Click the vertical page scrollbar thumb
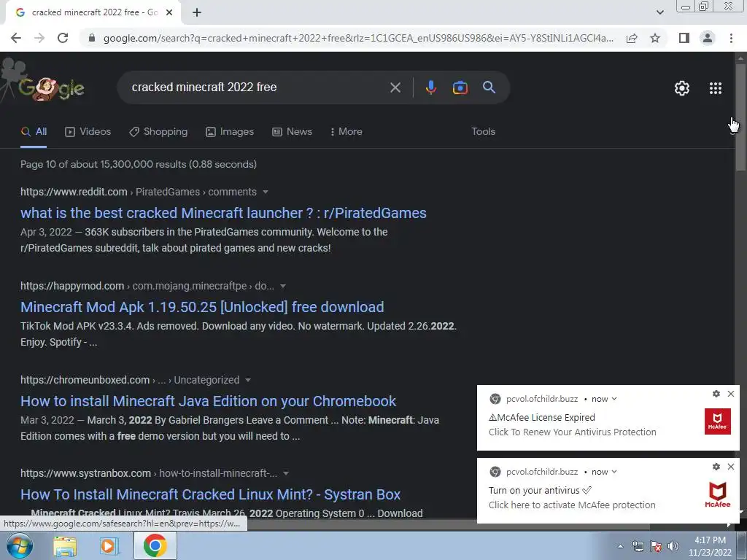Image resolution: width=747 pixels, height=560 pixels. (740, 117)
